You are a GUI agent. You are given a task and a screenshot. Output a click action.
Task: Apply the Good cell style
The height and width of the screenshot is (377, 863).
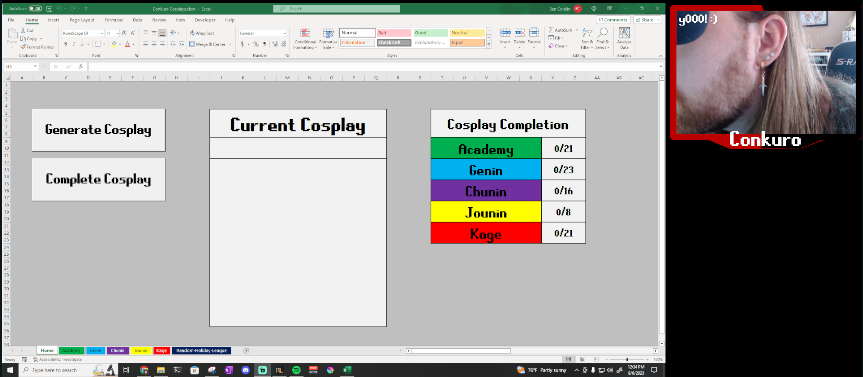click(430, 33)
